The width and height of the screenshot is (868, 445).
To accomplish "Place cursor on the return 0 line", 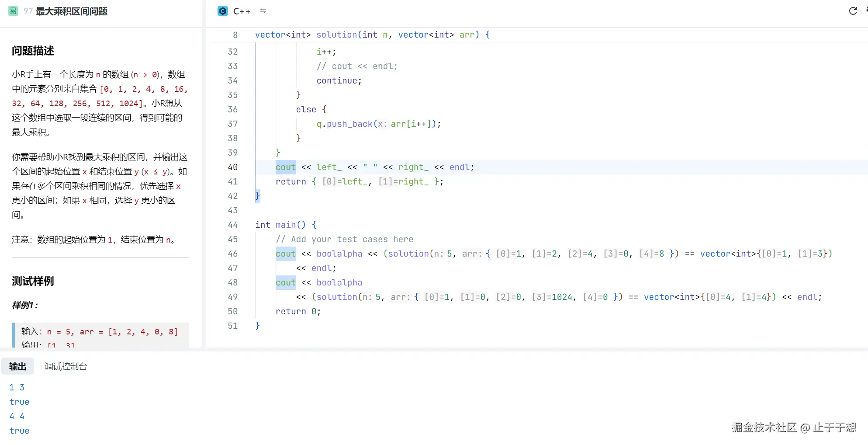I will 298,312.
